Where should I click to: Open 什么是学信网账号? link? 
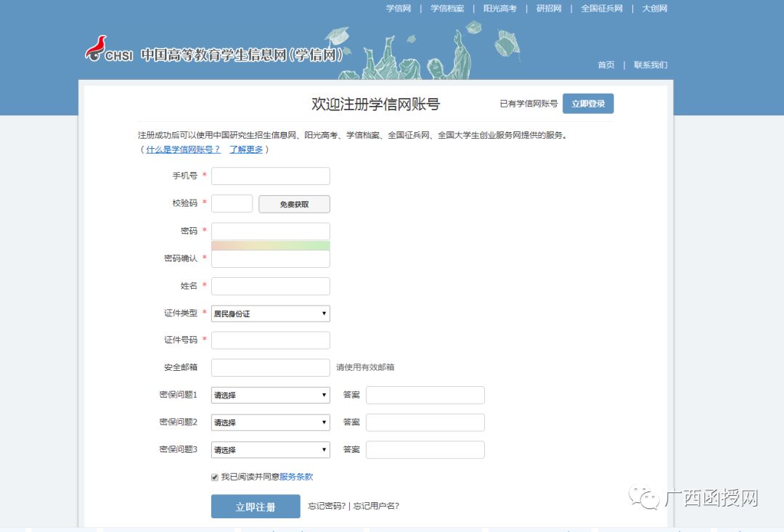pyautogui.click(x=183, y=150)
